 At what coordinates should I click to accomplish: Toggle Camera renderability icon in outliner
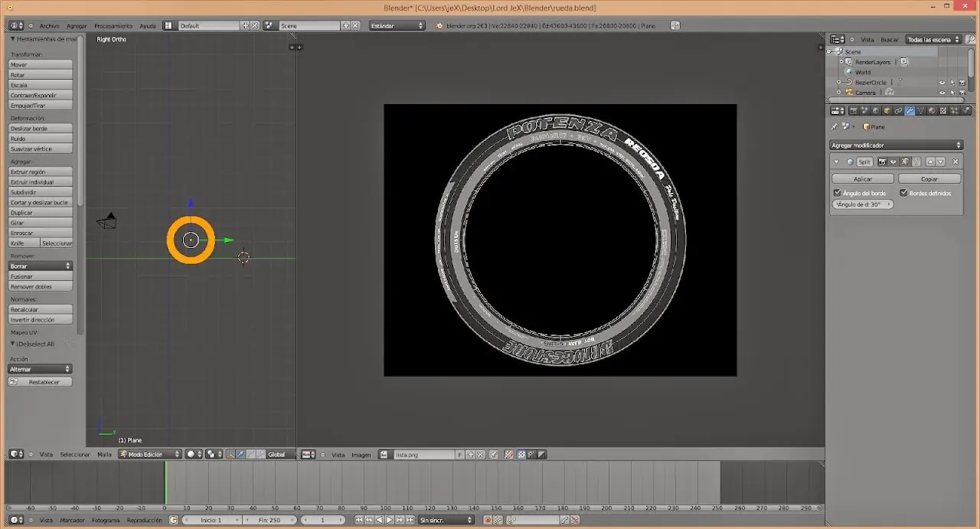962,93
